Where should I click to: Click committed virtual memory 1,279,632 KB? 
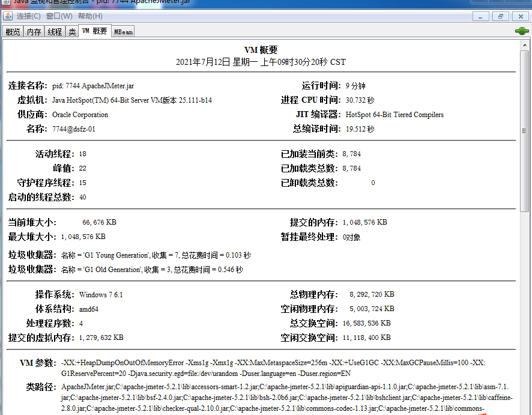click(101, 338)
